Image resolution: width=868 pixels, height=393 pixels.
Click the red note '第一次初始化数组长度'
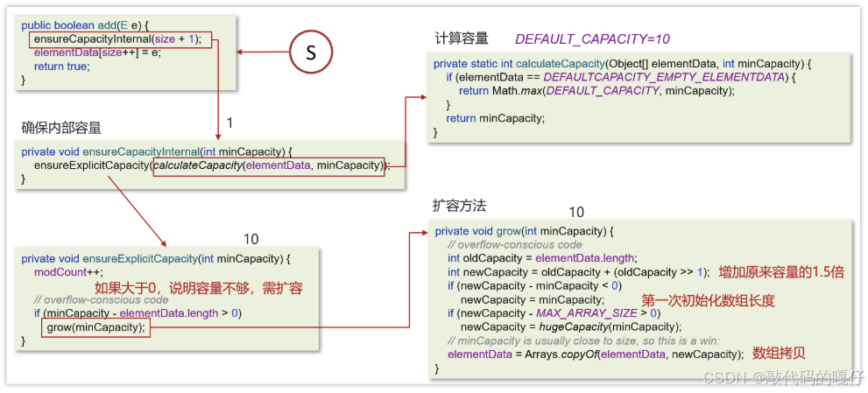[x=708, y=300]
